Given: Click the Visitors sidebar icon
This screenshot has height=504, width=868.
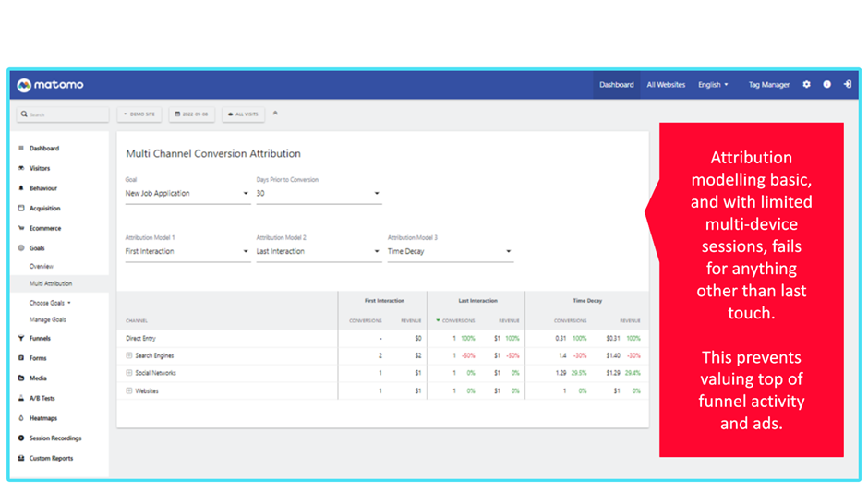Looking at the screenshot, I should tap(21, 168).
